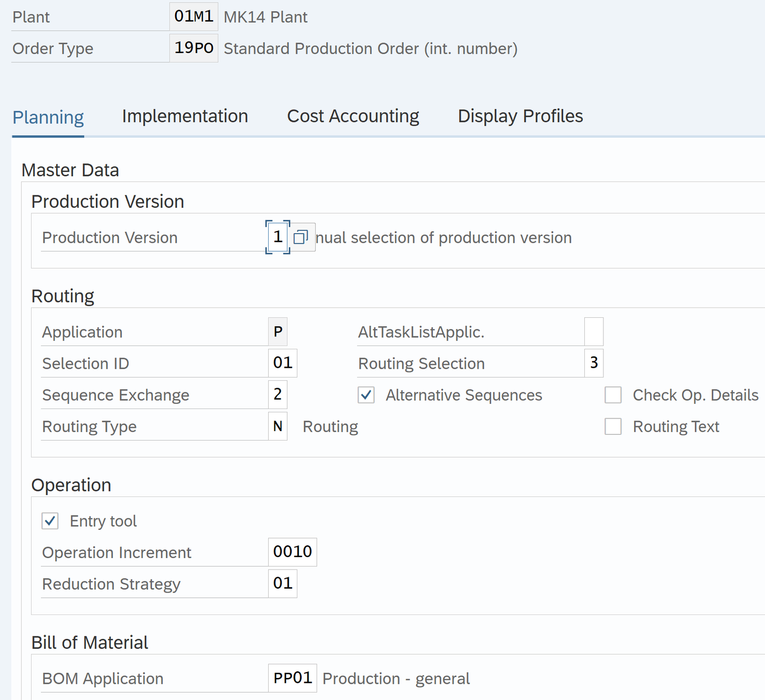Go to the Display Profiles tab
The width and height of the screenshot is (765, 700).
tap(520, 116)
